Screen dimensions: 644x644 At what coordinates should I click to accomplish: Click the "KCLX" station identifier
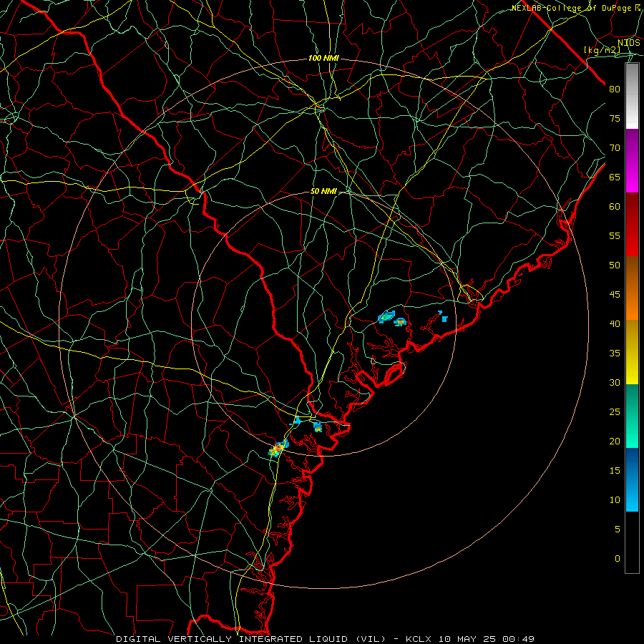[419, 639]
